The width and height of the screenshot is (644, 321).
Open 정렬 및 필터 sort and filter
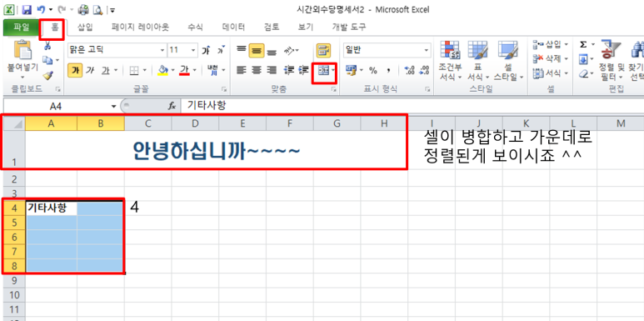pos(611,61)
